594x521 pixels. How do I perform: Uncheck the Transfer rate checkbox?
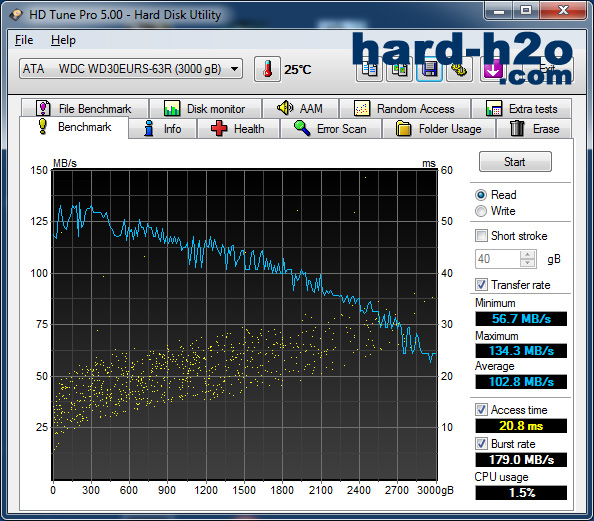click(481, 285)
